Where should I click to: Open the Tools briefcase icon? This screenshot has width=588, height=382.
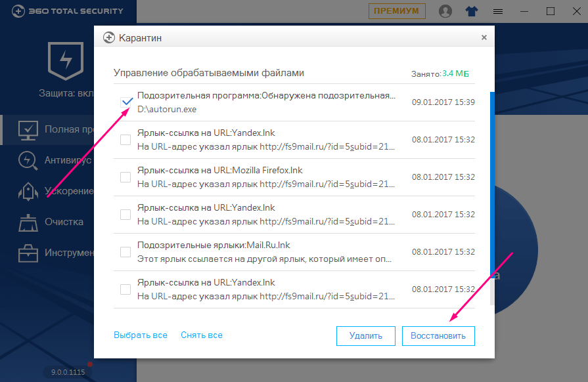pyautogui.click(x=28, y=253)
